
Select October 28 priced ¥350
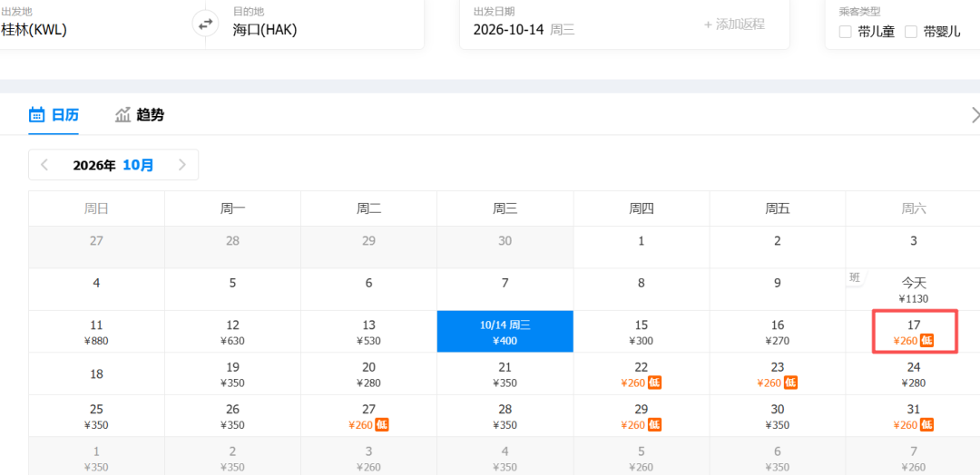pos(505,416)
